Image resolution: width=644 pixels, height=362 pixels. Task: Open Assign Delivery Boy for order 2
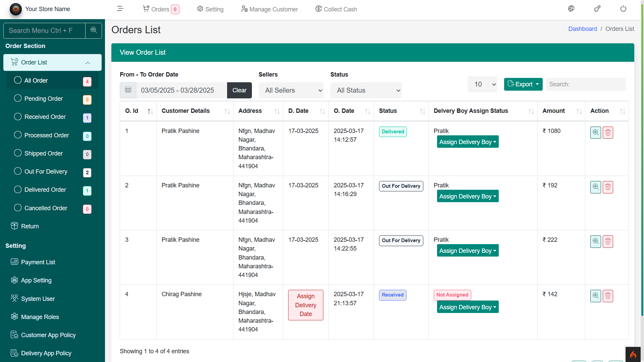click(468, 196)
